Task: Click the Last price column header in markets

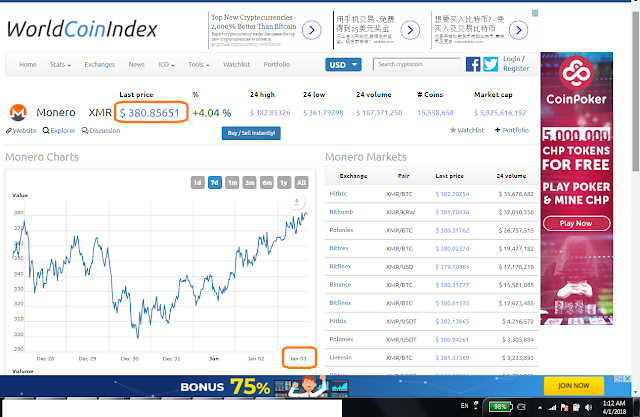Action: (449, 176)
